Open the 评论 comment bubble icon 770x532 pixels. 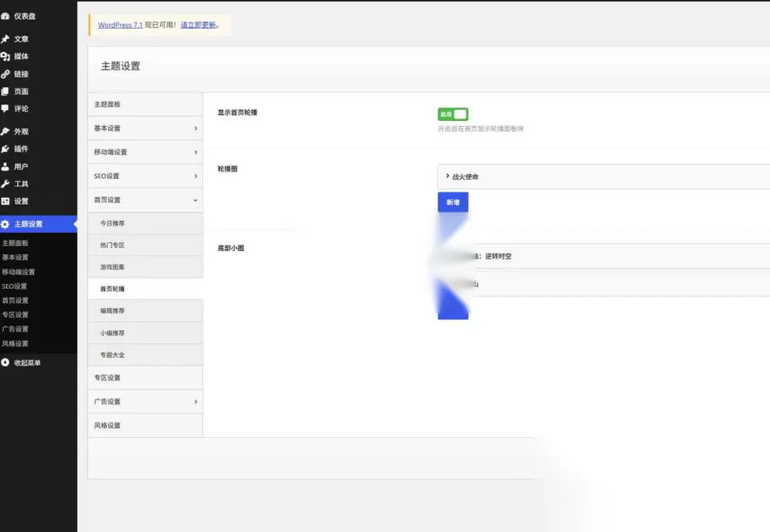pyautogui.click(x=5, y=109)
